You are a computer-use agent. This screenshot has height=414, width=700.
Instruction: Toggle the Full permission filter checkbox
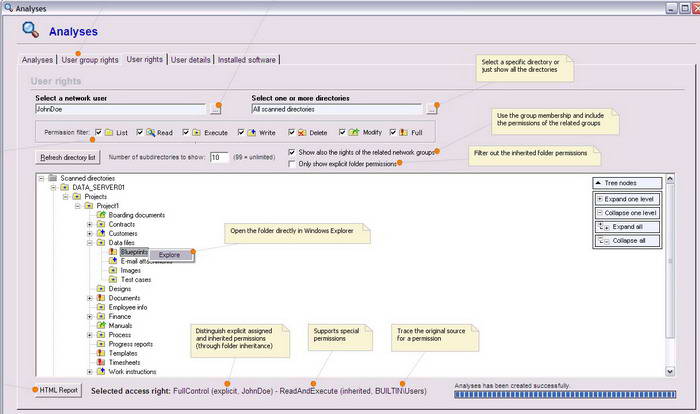pyautogui.click(x=393, y=132)
